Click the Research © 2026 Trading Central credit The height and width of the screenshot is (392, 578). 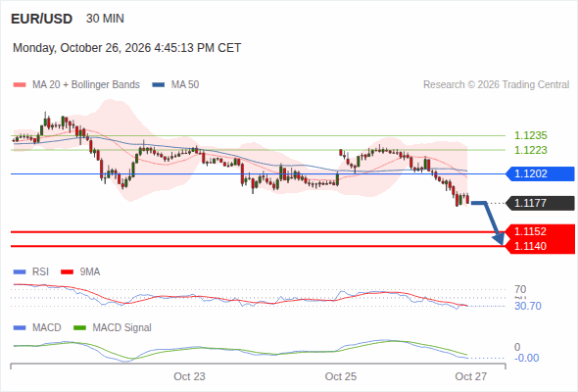496,85
